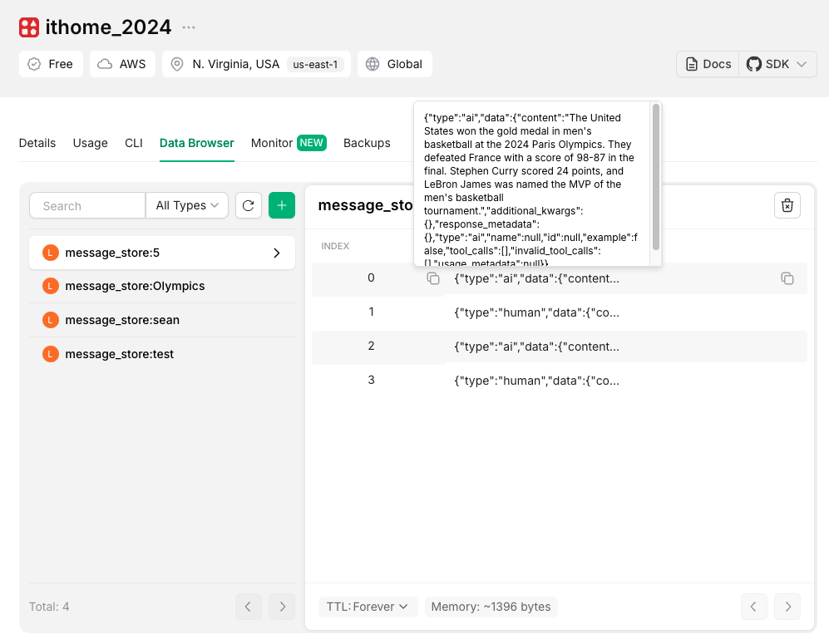Click the Free plan badge
The image size is (829, 644).
point(52,64)
